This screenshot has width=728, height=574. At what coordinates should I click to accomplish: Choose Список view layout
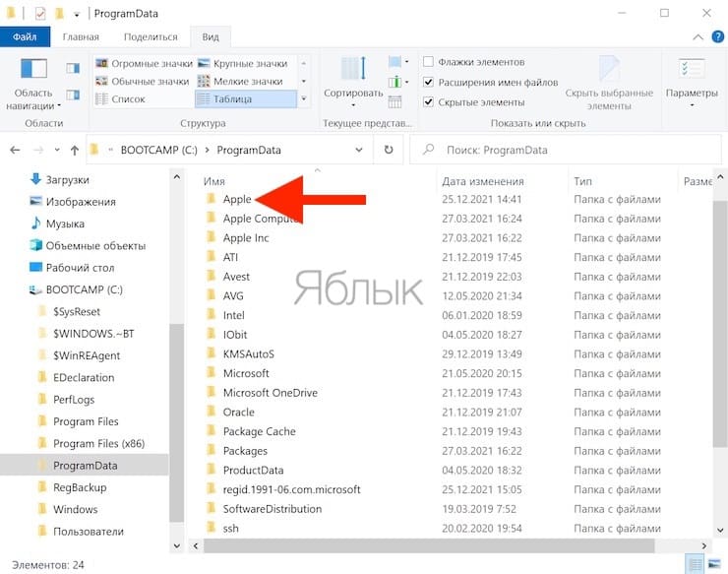(121, 99)
